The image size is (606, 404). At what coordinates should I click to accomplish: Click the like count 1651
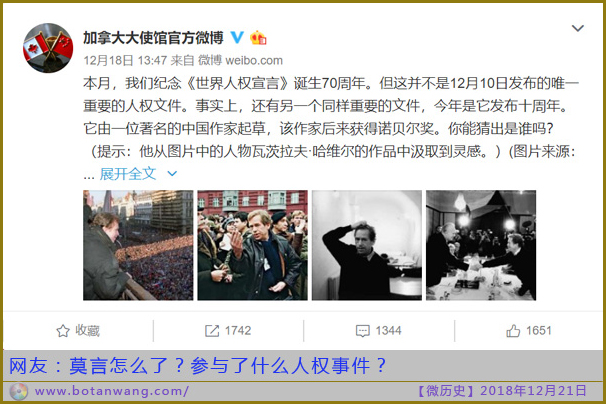coord(538,331)
